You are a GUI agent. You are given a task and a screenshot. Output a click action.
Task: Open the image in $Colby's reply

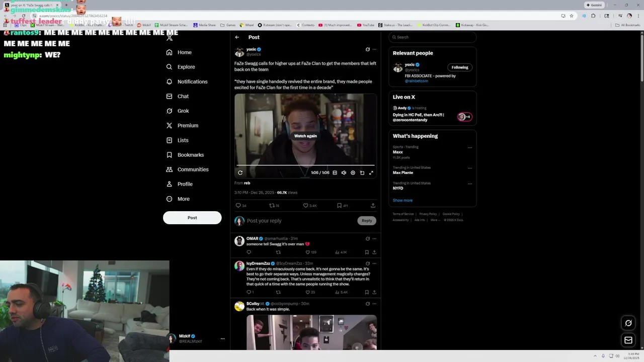click(311, 332)
